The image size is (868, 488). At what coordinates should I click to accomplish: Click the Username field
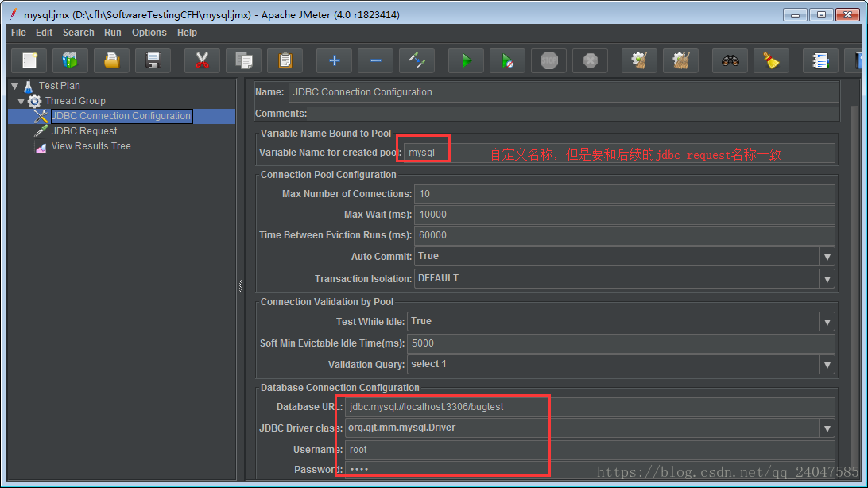[x=590, y=450]
